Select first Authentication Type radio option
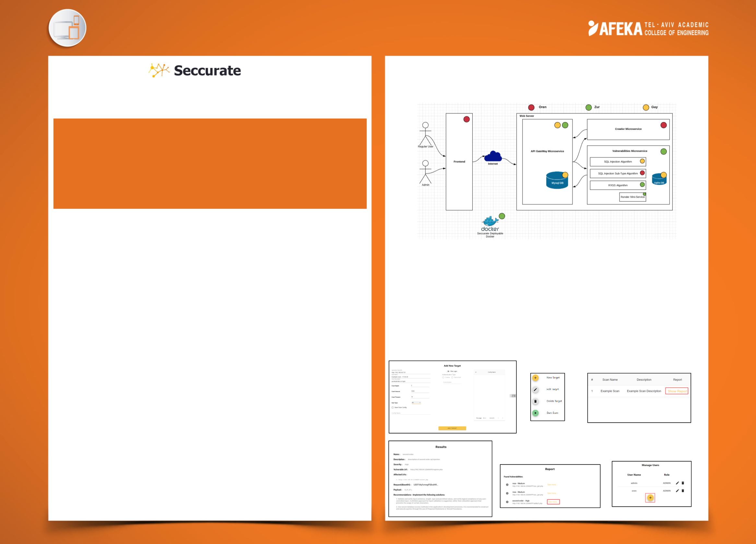 pyautogui.click(x=443, y=377)
